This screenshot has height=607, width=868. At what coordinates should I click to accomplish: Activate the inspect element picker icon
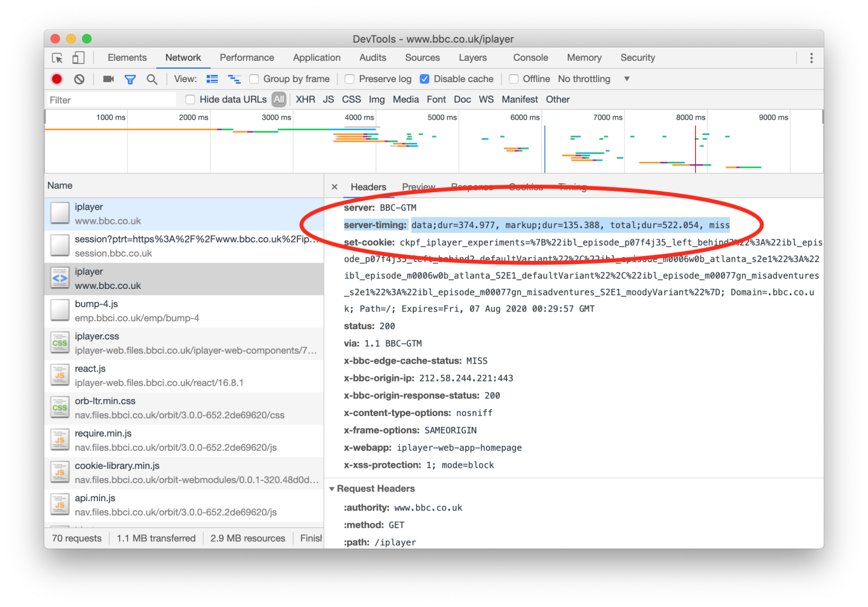click(57, 58)
